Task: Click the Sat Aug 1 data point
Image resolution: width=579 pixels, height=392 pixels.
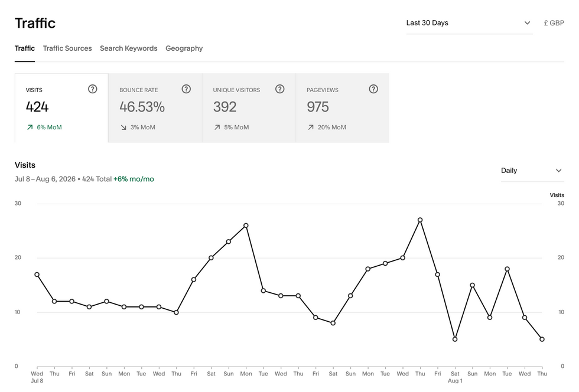Action: [x=455, y=339]
